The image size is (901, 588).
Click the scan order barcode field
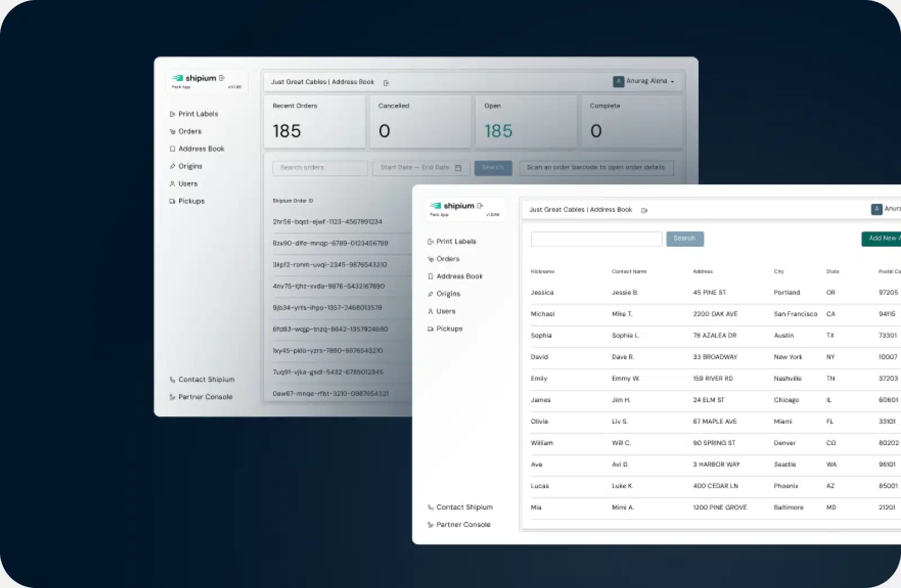(596, 168)
